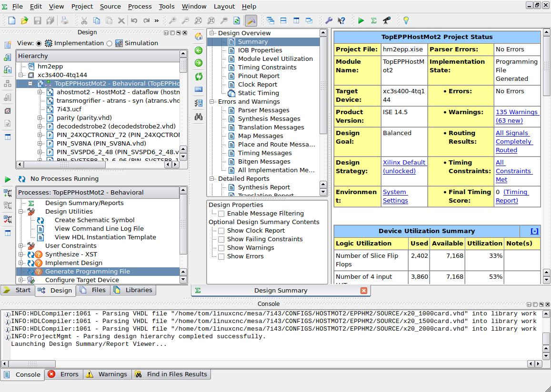The height and width of the screenshot is (392, 551).
Task: Check Show Warnings option
Action: click(x=221, y=248)
